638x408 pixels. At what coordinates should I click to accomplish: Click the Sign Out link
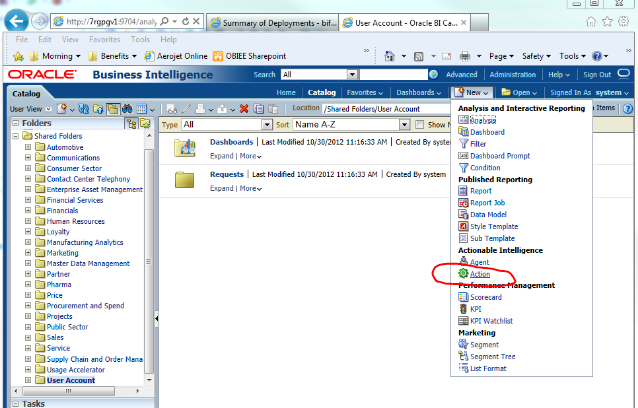pyautogui.click(x=597, y=75)
